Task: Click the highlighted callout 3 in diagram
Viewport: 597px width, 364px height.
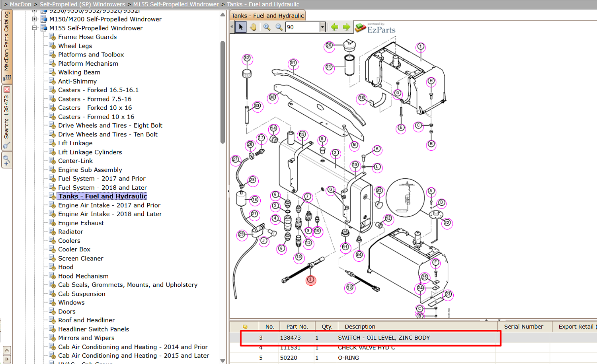Action: pos(311,280)
